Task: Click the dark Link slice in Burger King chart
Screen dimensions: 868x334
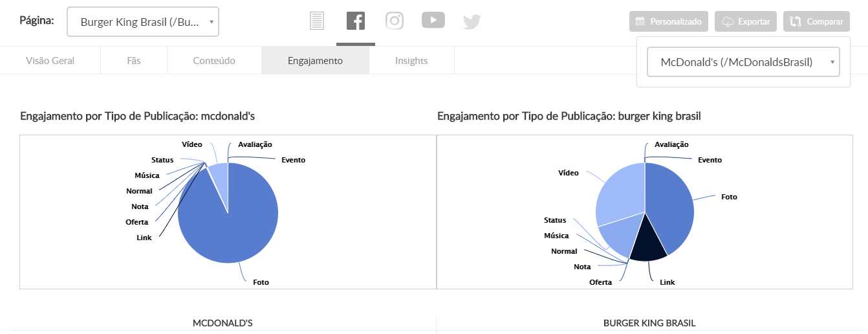Action: 648,245
